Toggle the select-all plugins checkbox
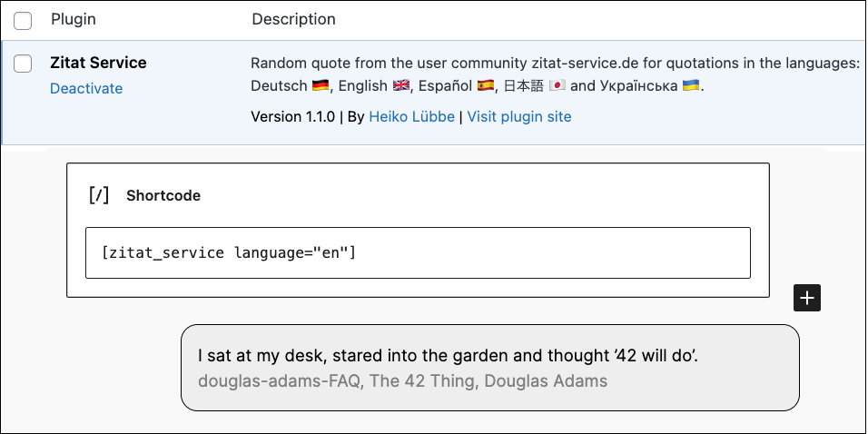The width and height of the screenshot is (868, 434). (x=23, y=20)
